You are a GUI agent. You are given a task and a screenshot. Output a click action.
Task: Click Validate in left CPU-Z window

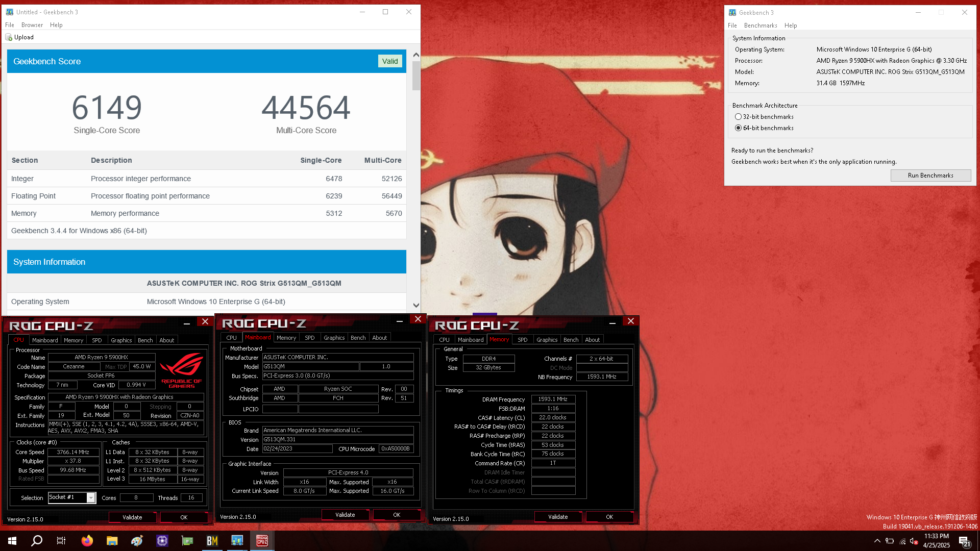[x=132, y=517]
